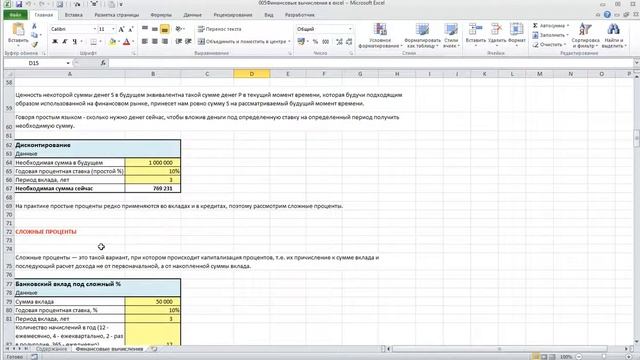Click the large Paste (Вставить) clipboard icon
640x360 pixels.
click(18, 30)
